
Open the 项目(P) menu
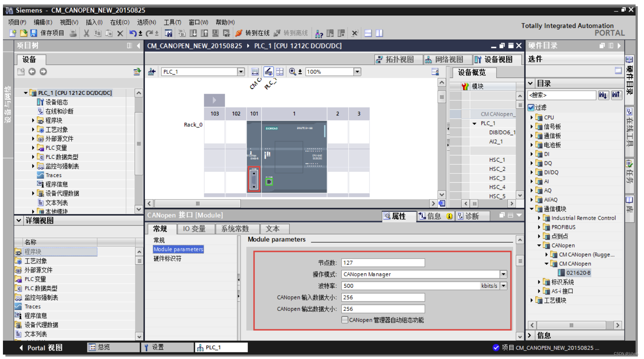(17, 22)
